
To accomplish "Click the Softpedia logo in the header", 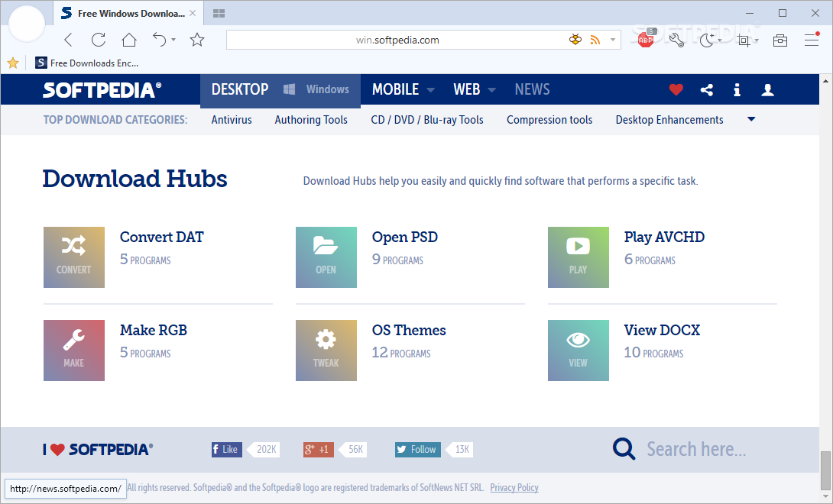I will [102, 90].
